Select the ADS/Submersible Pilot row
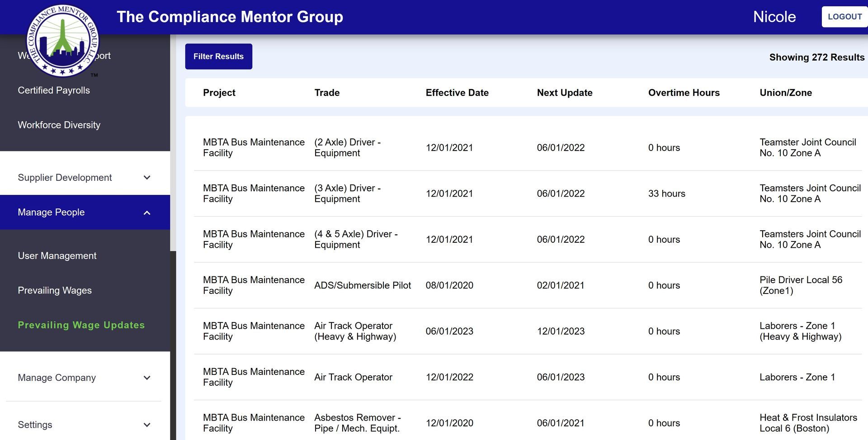Image resolution: width=868 pixels, height=440 pixels. (x=362, y=285)
